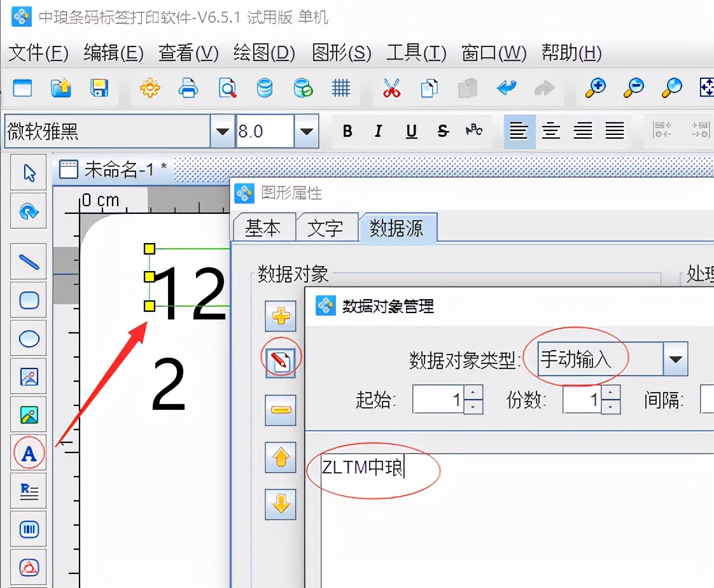This screenshot has height=588, width=714.
Task: Open the 微软雅黑 font family dropdown
Action: [x=222, y=130]
